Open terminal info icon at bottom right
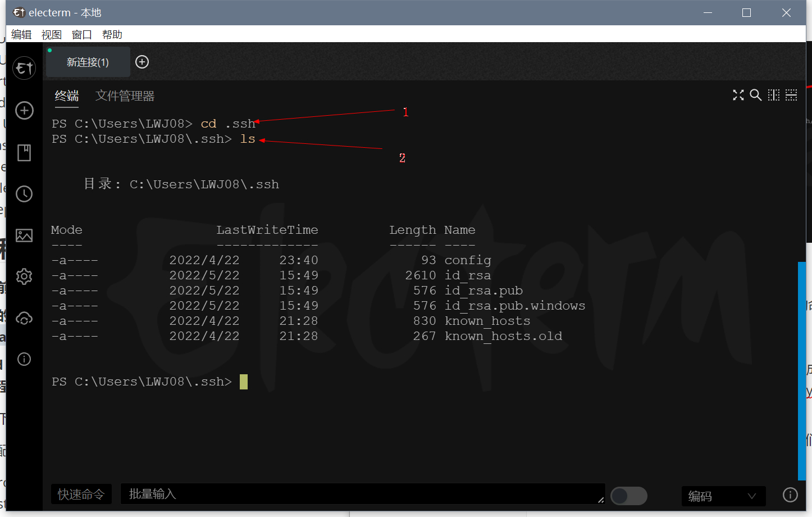Image resolution: width=812 pixels, height=517 pixels. point(790,495)
